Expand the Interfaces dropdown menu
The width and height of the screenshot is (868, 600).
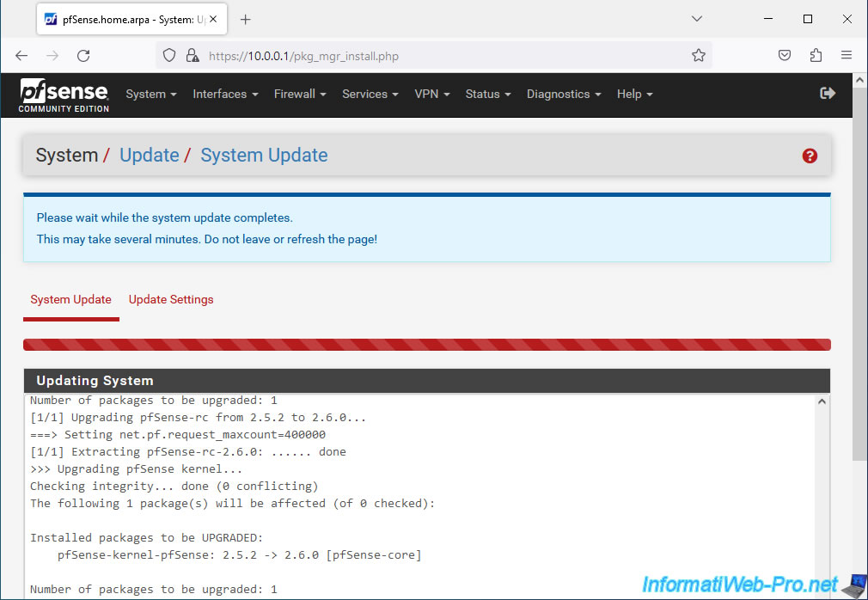point(225,94)
